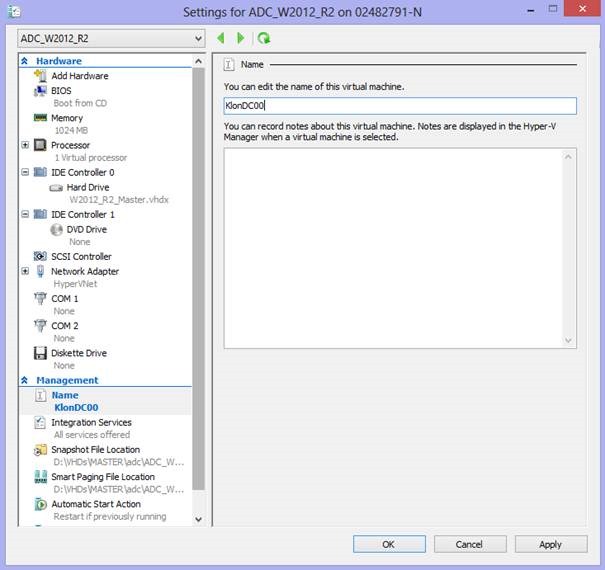Click the green refresh icon
This screenshot has height=570, width=605.
[264, 38]
